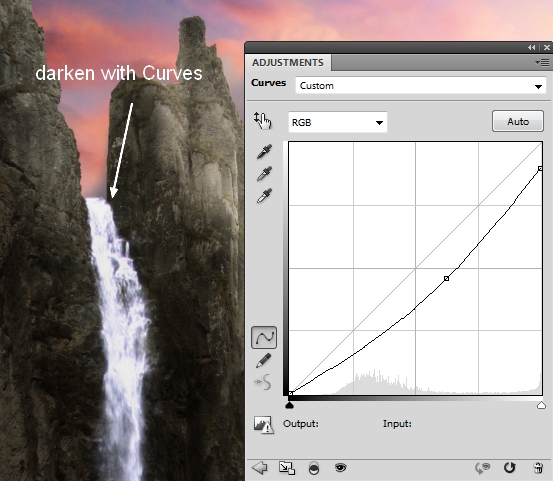The height and width of the screenshot is (481, 553).
Task: Click the black point input slider
Action: point(289,405)
